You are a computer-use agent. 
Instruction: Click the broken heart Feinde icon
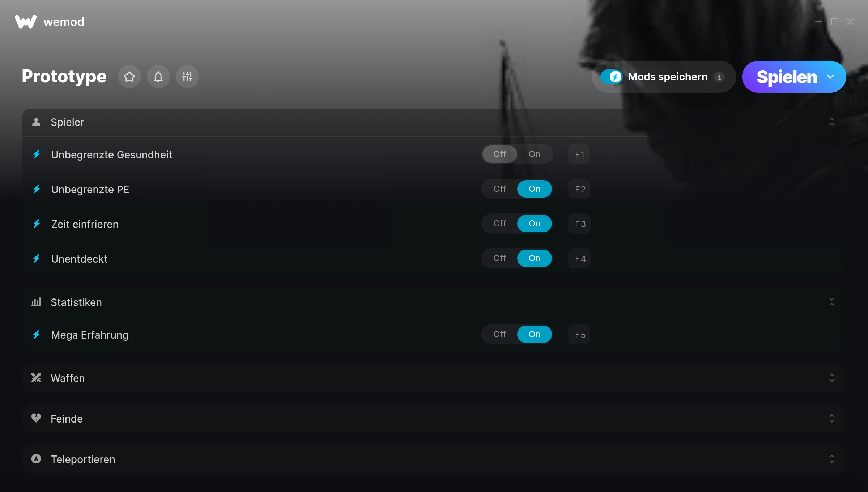click(36, 418)
